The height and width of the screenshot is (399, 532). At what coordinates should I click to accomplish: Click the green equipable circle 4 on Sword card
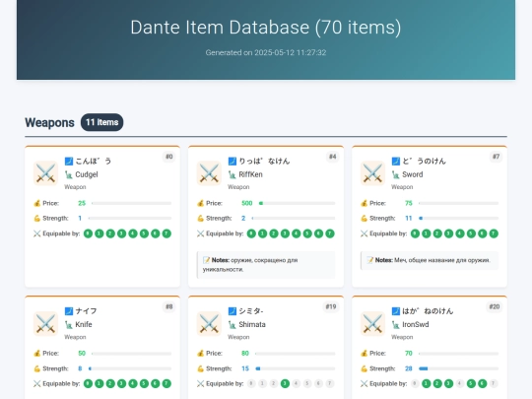point(460,233)
